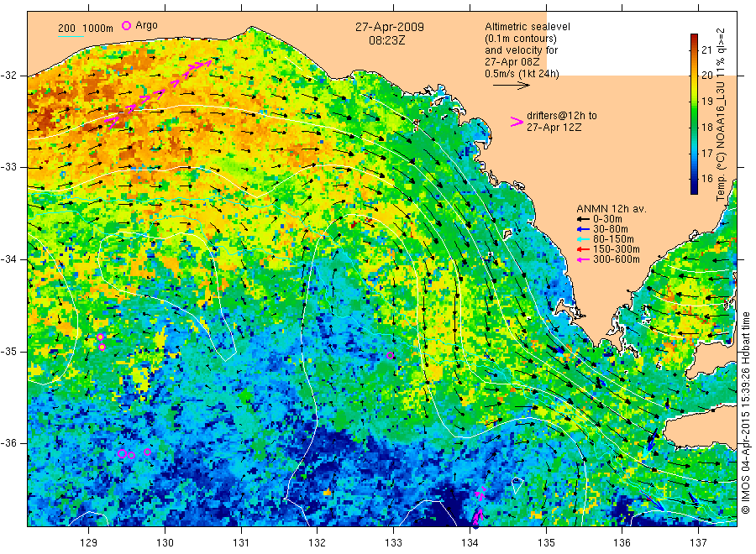756x554 pixels.
Task: Click the -34 latitude axis label
Action: pyautogui.click(x=8, y=259)
